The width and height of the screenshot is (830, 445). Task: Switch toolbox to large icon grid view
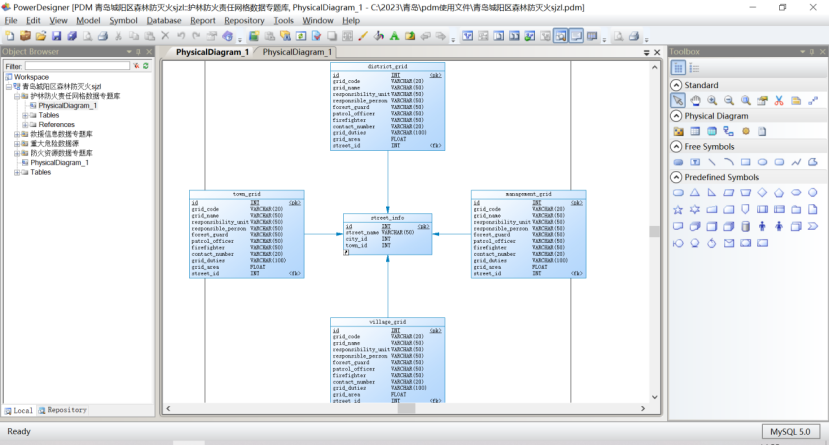click(679, 67)
